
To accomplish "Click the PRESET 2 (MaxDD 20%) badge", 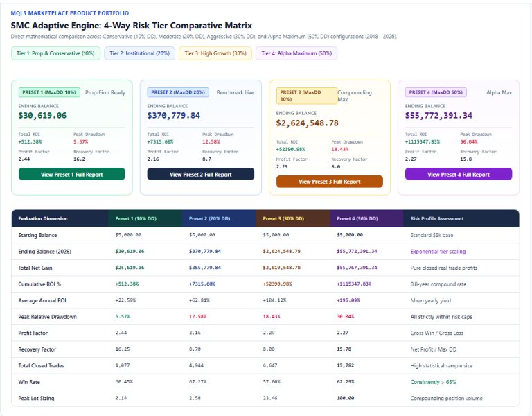I will tap(178, 92).
